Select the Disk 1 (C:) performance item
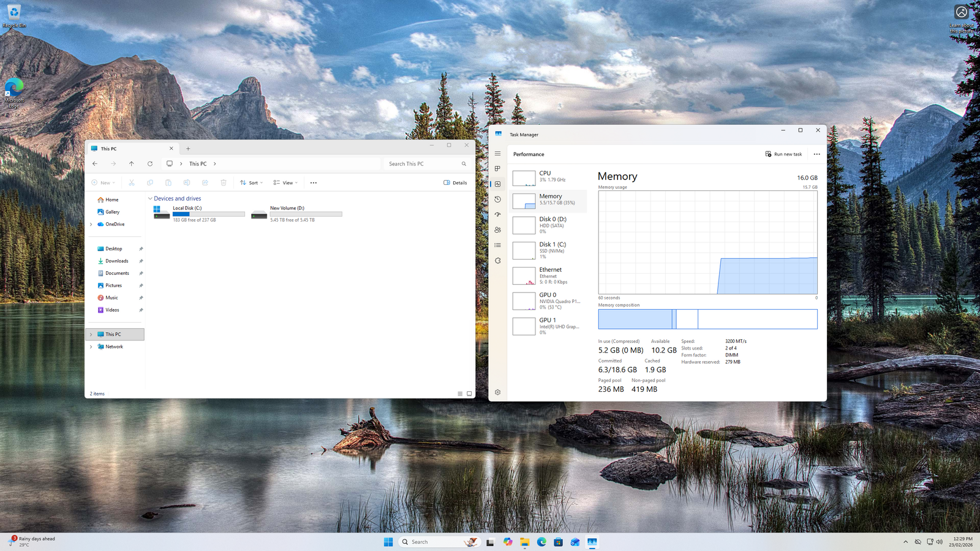Screen dimensions: 980x551 549,250
